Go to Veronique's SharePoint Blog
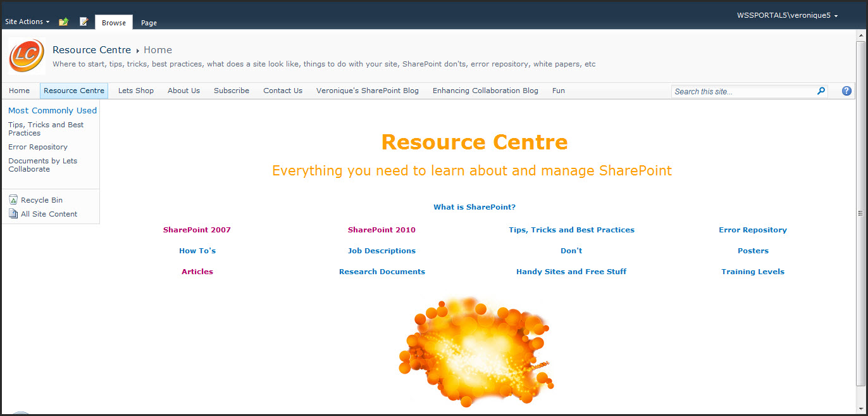868x416 pixels. pos(367,91)
